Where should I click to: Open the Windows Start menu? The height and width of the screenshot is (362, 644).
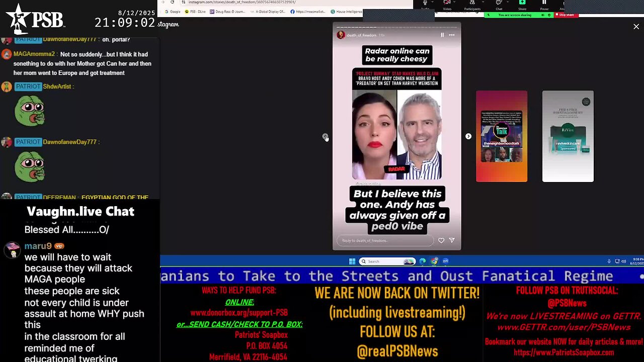tap(352, 261)
